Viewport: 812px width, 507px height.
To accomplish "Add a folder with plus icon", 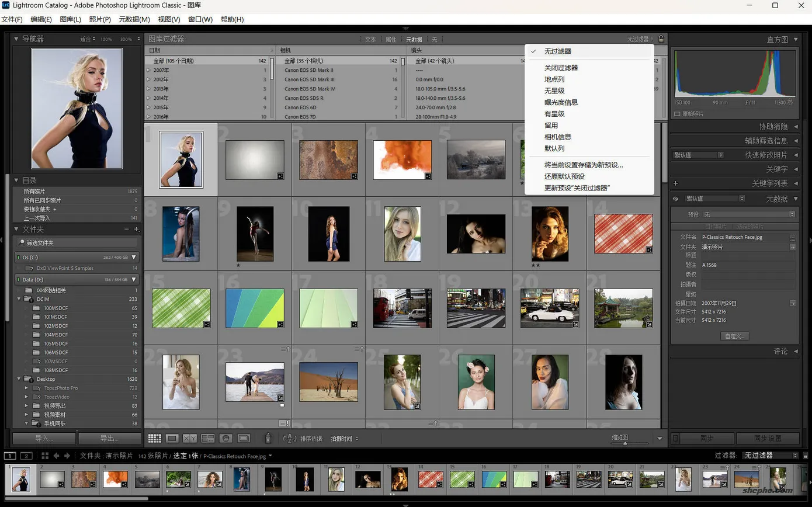I will [136, 230].
